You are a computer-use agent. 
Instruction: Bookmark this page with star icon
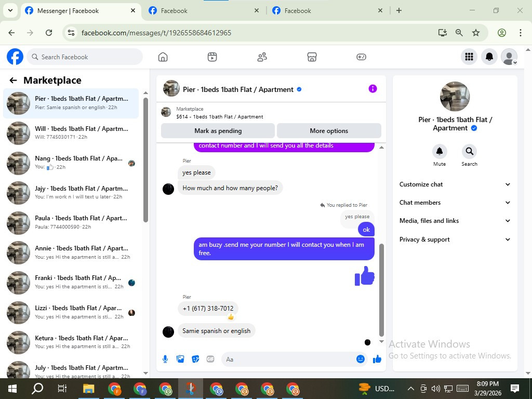click(476, 33)
